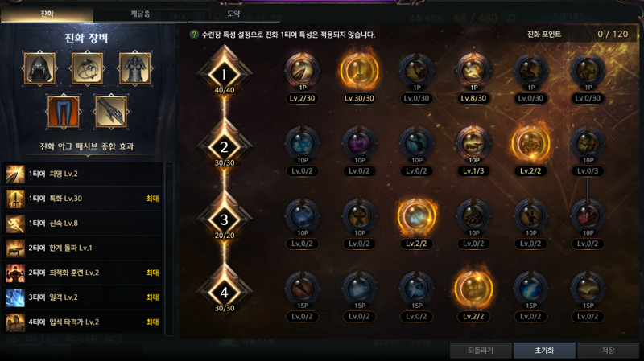Select the 진화 tab
Viewport: 644px width, 361px height.
[x=47, y=14]
